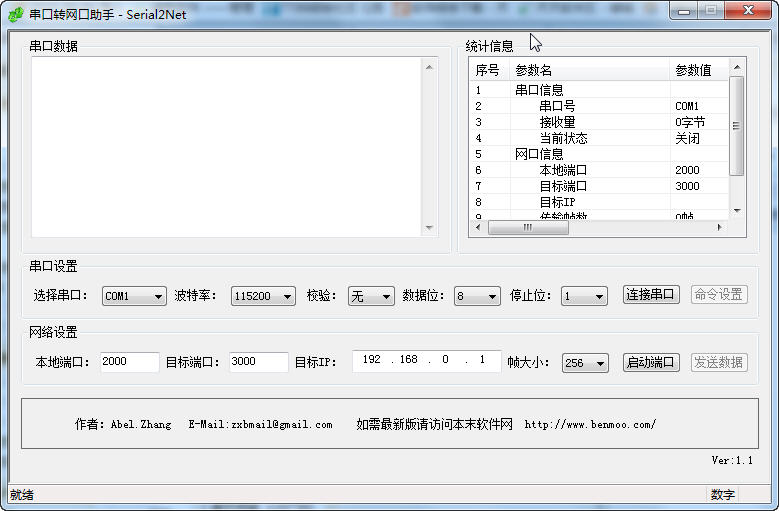Open the 校验 无 dropdown
779x511 pixels.
[x=371, y=296]
